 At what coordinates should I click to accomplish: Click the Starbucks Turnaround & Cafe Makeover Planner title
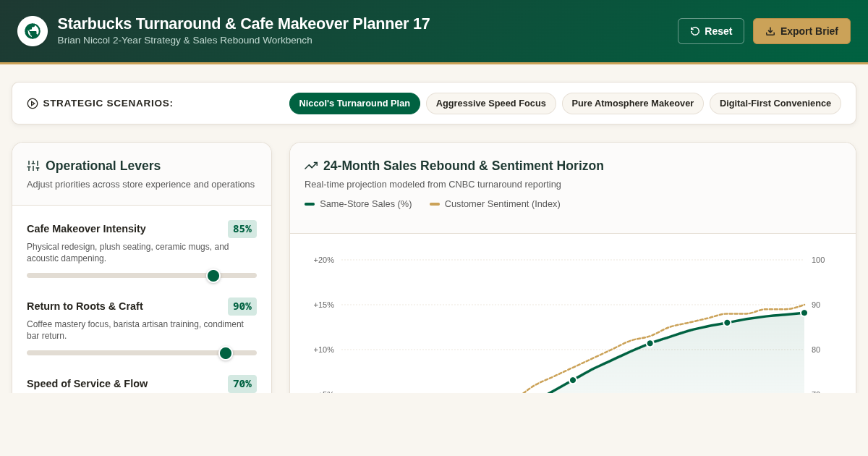tap(244, 24)
